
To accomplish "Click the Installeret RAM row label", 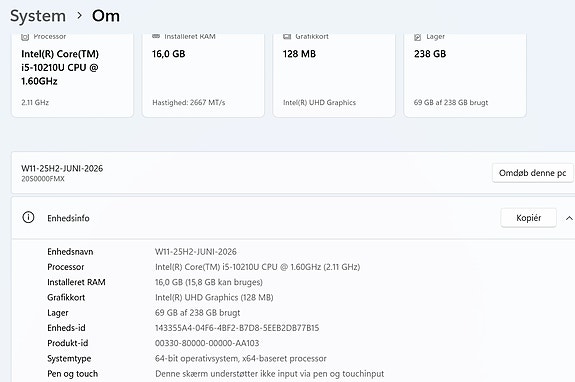I will click(76, 282).
